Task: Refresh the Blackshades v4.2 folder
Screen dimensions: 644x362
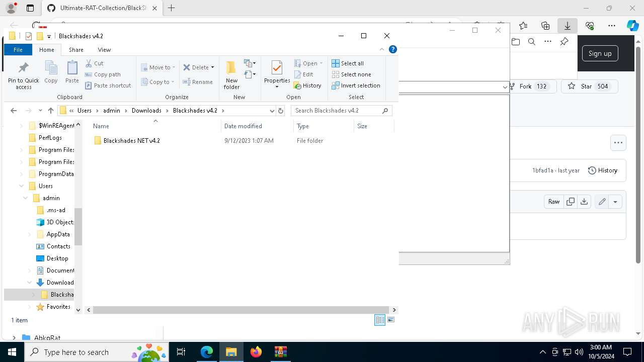Action: click(x=281, y=111)
